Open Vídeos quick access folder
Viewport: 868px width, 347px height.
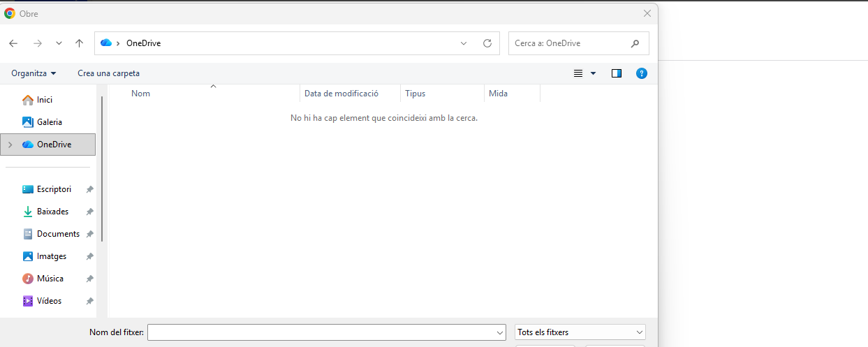(x=49, y=301)
